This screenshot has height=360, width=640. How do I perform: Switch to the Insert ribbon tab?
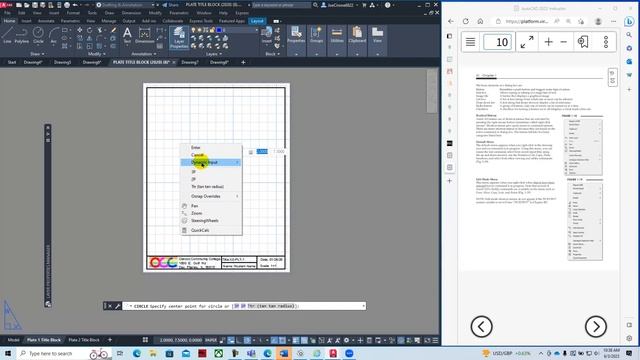(x=27, y=21)
